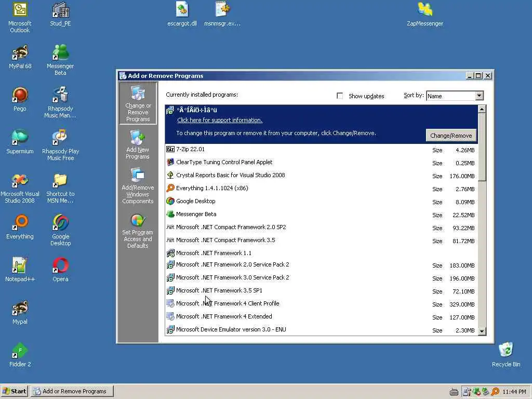Click the Start button
The height and width of the screenshot is (399, 532).
pyautogui.click(x=15, y=391)
